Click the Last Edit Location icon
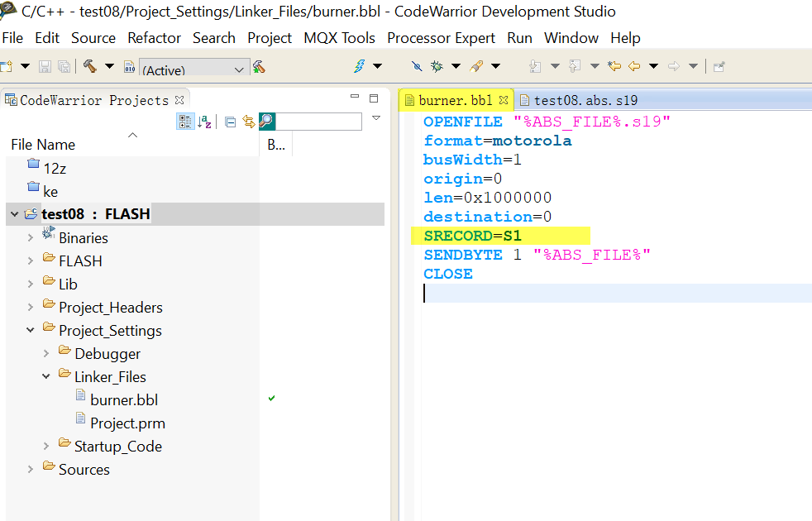The width and height of the screenshot is (812, 521). (614, 66)
